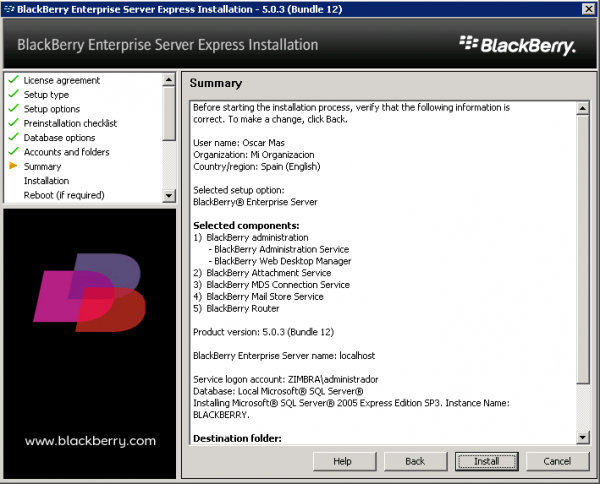Click the summary text scrollbar thumb
Viewport: 600px width, 484px height.
point(582,249)
